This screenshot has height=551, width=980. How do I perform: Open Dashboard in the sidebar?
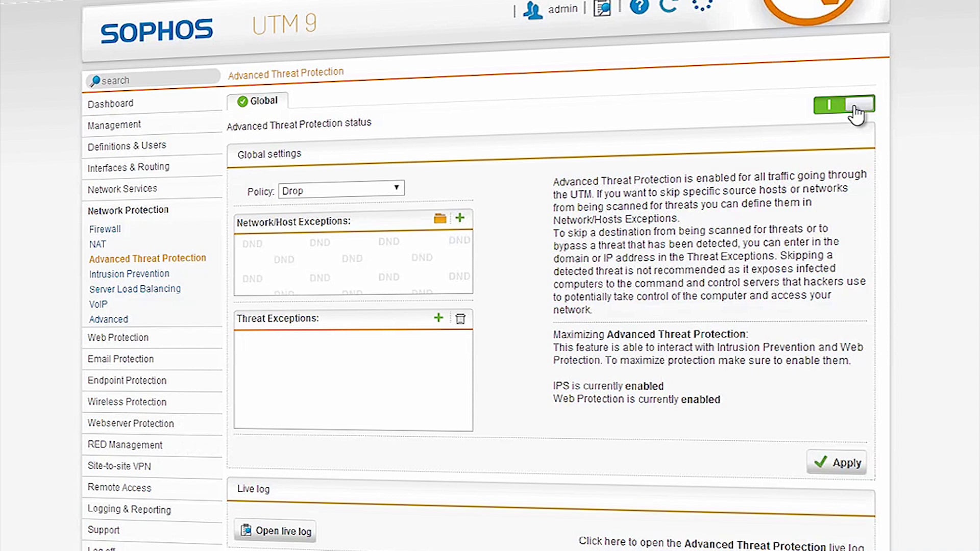pos(110,104)
